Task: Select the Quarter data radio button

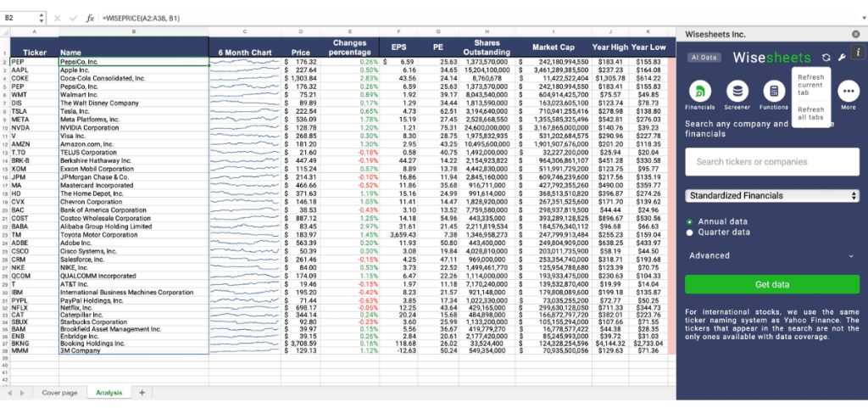Action: [690, 232]
